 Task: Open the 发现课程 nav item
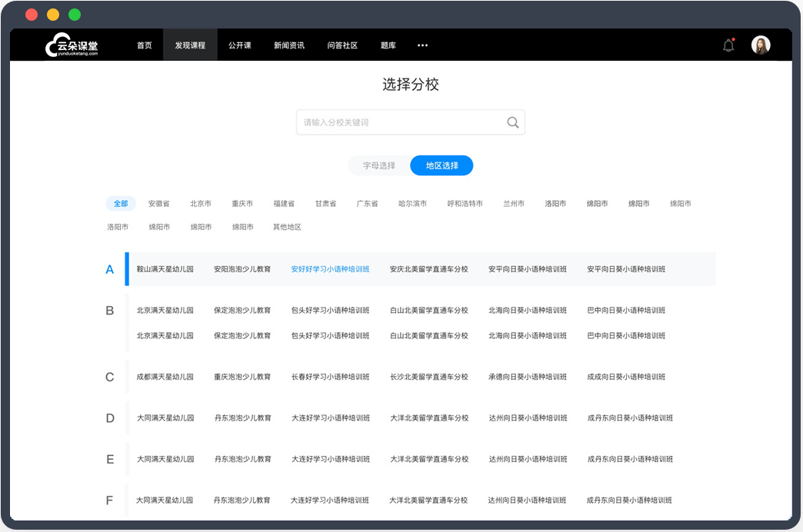tap(190, 45)
